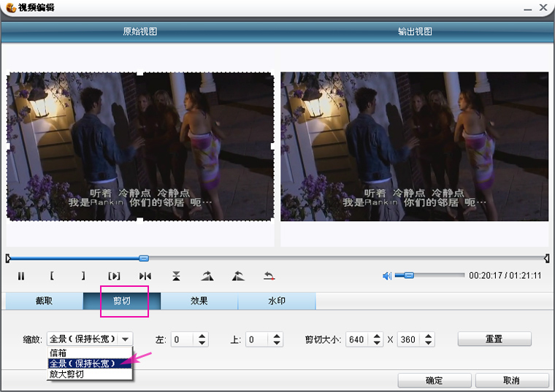Click crop height field showing 360
The height and width of the screenshot is (392, 555).
tap(409, 339)
